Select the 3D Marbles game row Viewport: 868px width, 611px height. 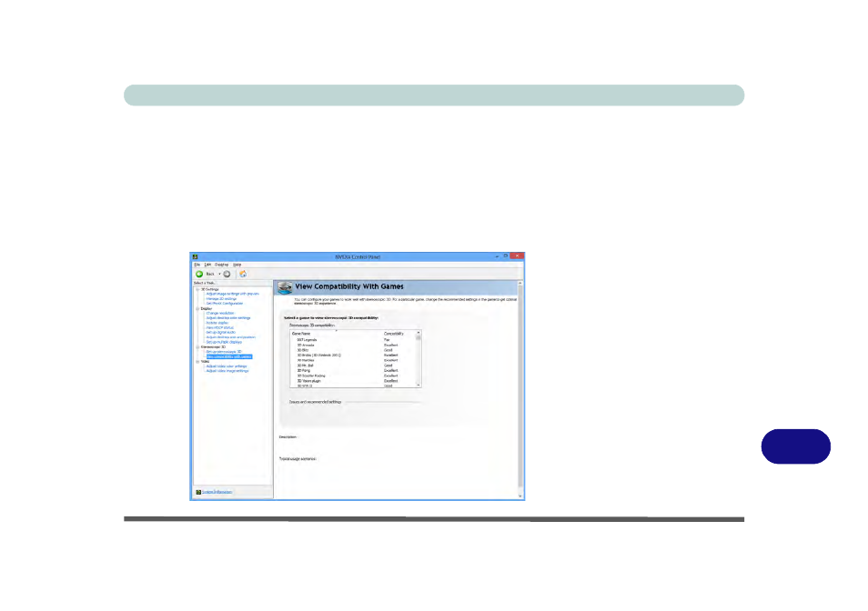[x=353, y=361]
